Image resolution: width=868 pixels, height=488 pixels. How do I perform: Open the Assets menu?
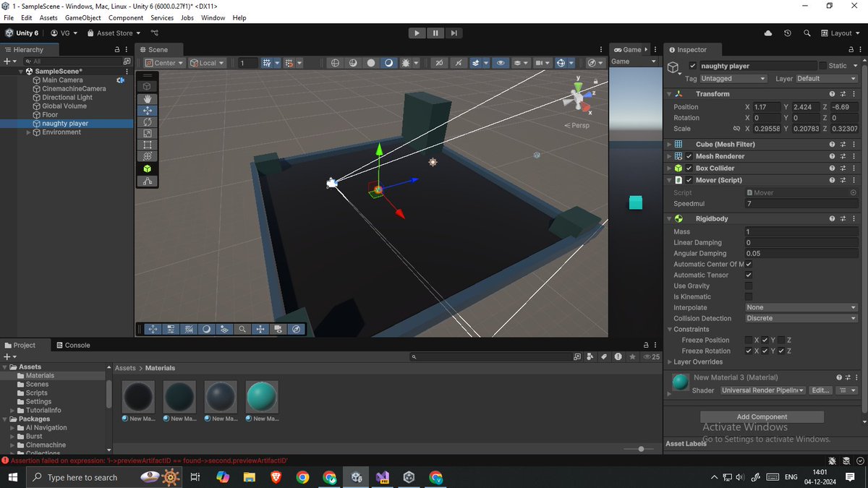(48, 17)
